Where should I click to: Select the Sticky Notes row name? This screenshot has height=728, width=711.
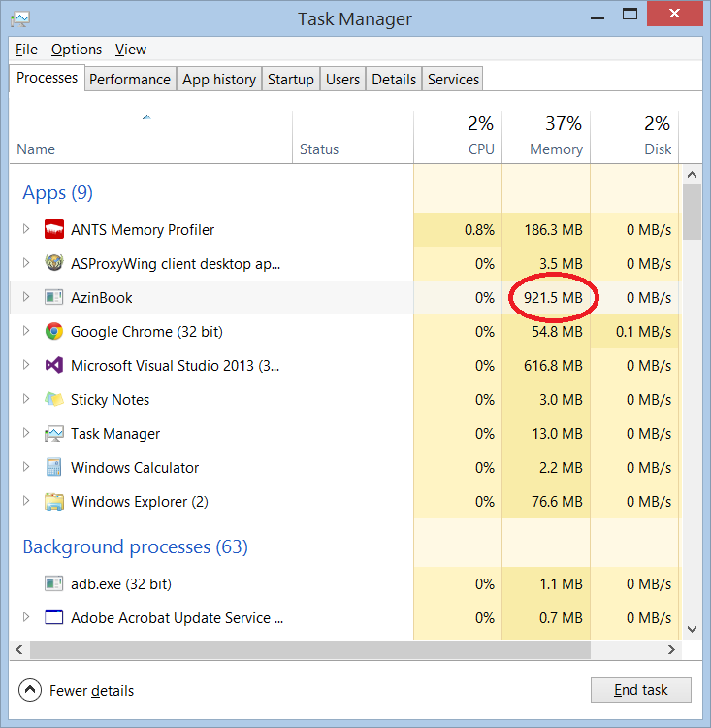click(x=110, y=400)
